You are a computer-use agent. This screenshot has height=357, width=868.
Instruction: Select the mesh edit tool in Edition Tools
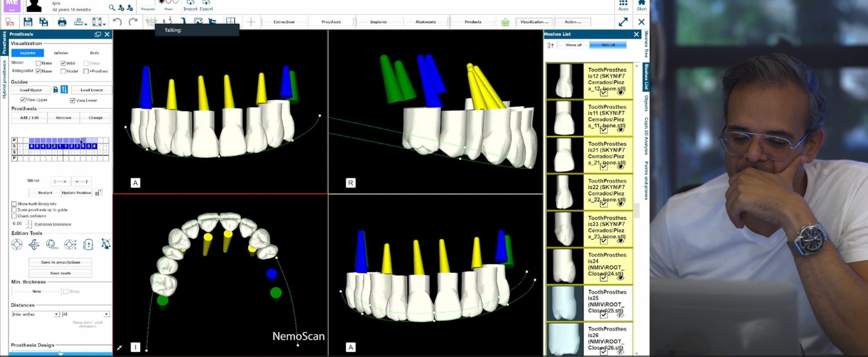(x=105, y=244)
